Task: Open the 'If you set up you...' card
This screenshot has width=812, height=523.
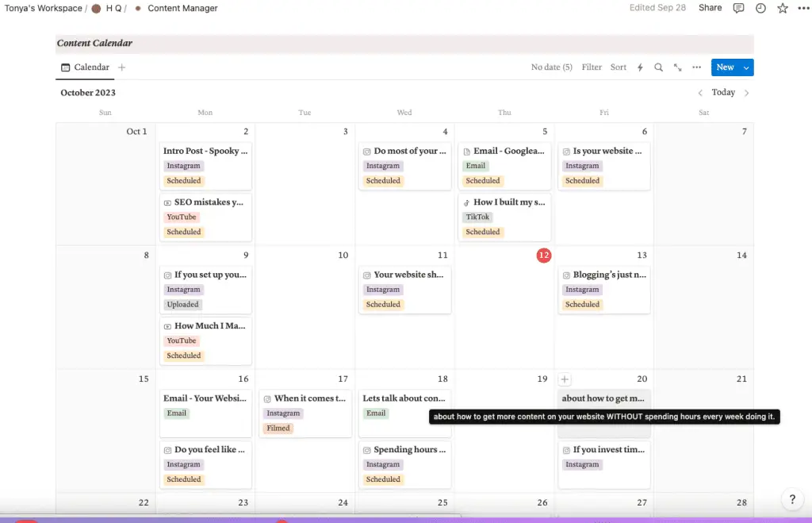Action: click(x=205, y=290)
